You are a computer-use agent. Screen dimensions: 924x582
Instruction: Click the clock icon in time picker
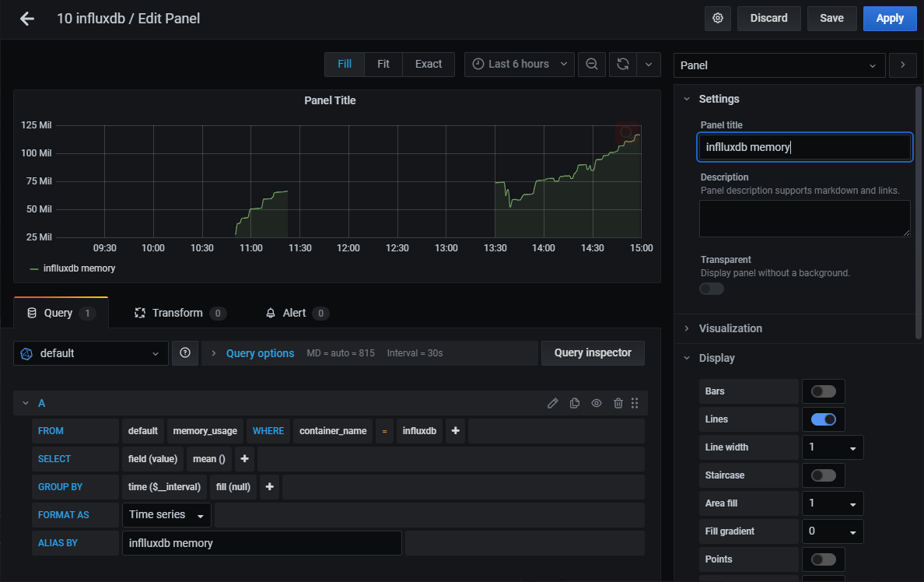click(x=478, y=65)
